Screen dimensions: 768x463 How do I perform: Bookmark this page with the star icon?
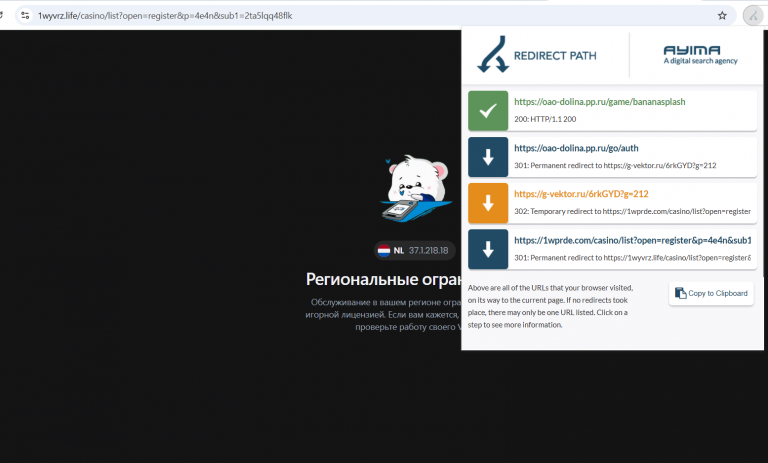click(x=722, y=16)
